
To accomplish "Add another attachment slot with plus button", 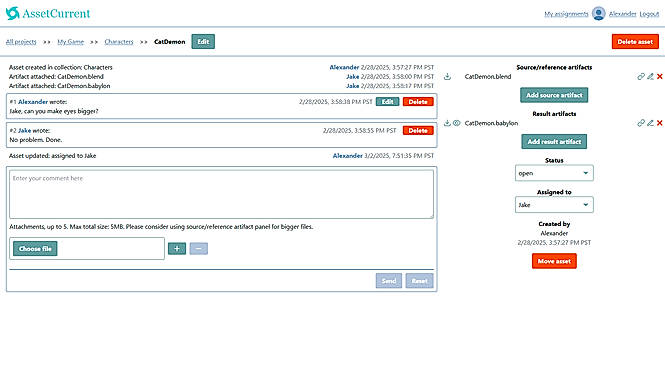I will tap(177, 248).
